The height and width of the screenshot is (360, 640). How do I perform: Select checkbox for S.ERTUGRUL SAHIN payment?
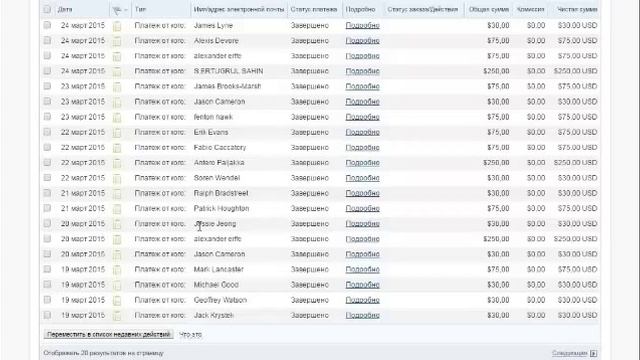coord(47,71)
